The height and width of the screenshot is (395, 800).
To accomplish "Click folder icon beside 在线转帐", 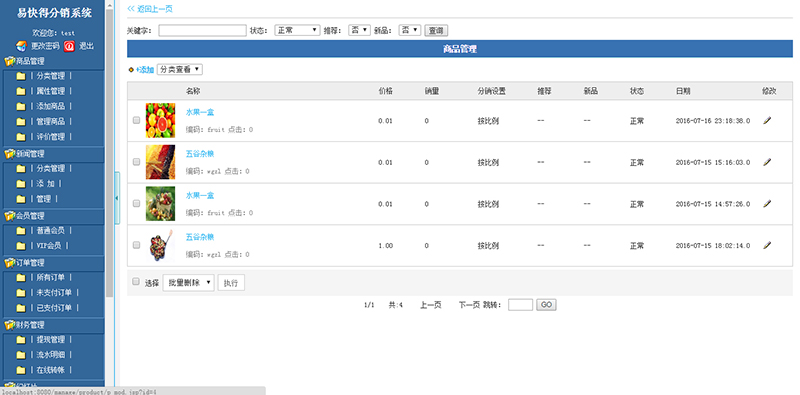I will pos(20,370).
